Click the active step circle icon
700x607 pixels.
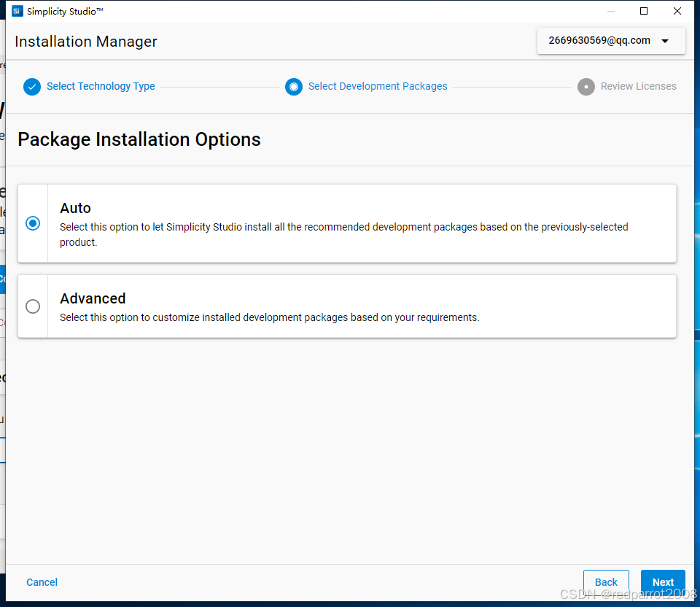click(294, 87)
